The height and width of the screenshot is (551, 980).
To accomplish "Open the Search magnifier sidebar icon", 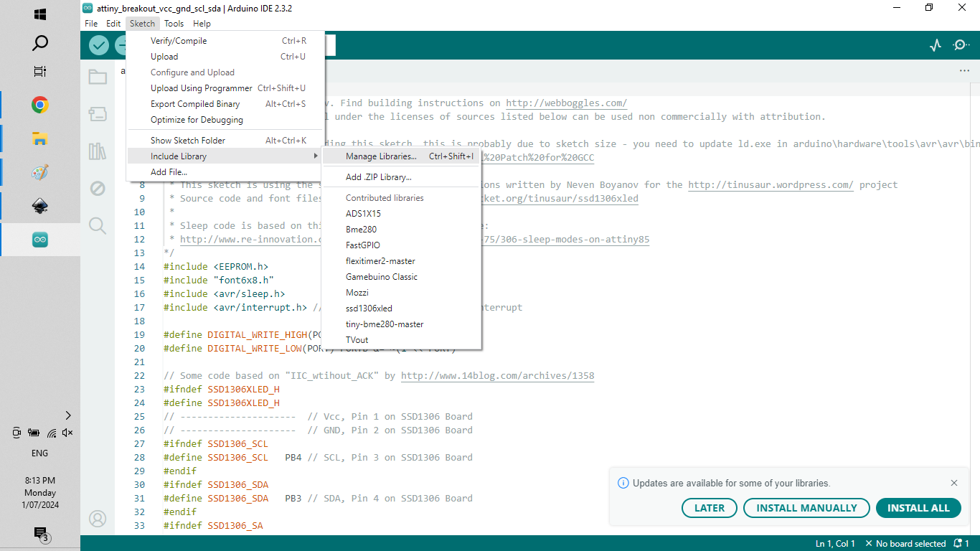I will [98, 226].
